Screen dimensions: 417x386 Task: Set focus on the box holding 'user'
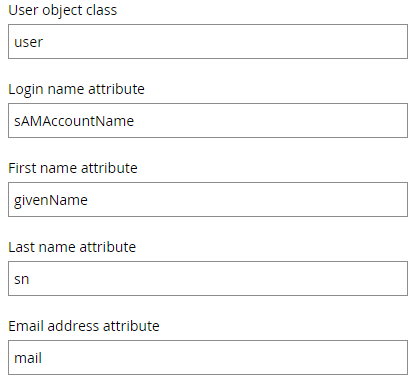[208, 42]
